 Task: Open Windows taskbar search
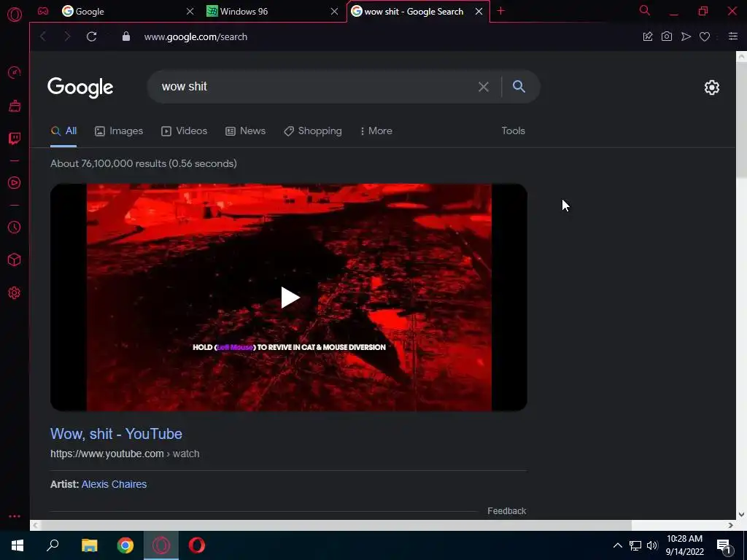coord(53,545)
